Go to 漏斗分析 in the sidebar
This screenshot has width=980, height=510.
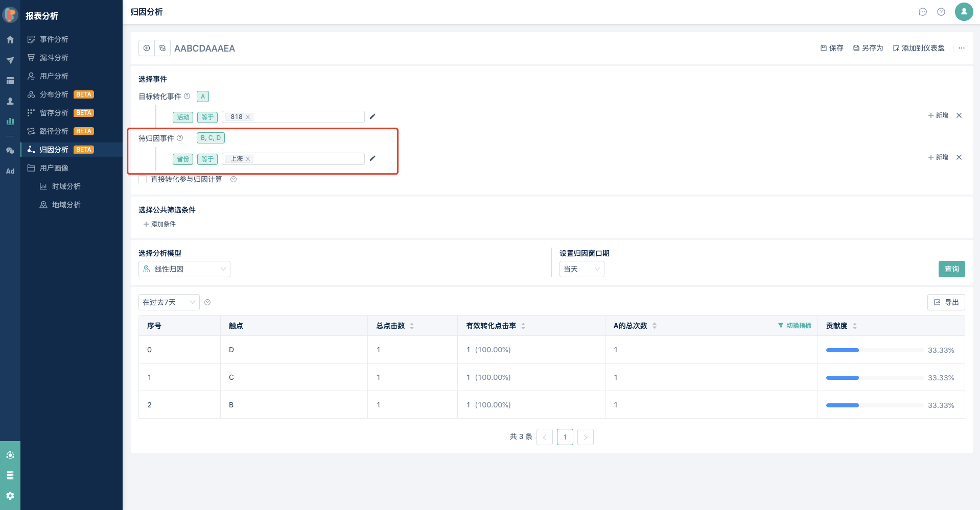point(54,58)
